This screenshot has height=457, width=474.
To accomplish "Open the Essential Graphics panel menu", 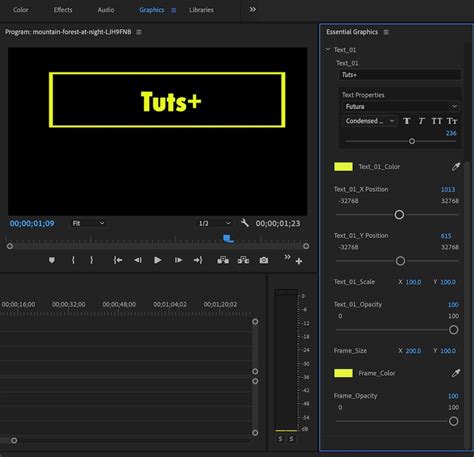I will [386, 32].
